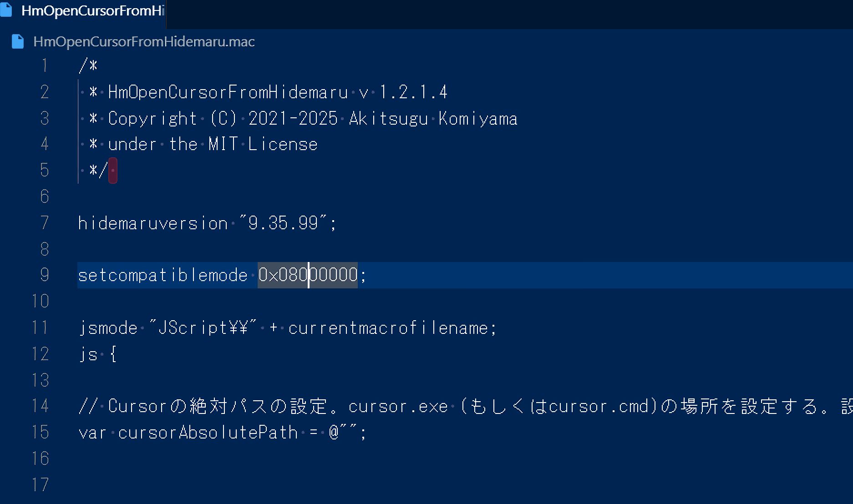Click currentmacrofilename on line 11

pyautogui.click(x=388, y=328)
